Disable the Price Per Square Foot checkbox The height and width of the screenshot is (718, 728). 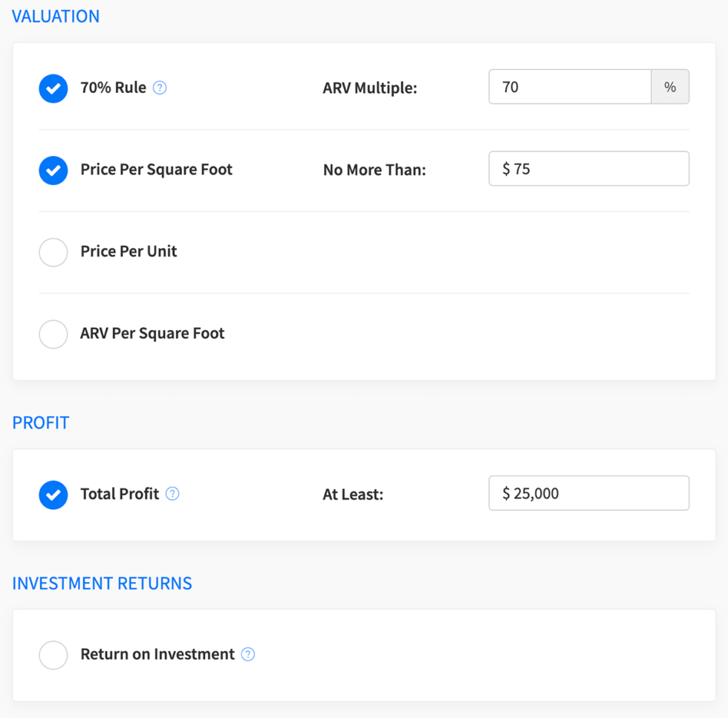53,169
